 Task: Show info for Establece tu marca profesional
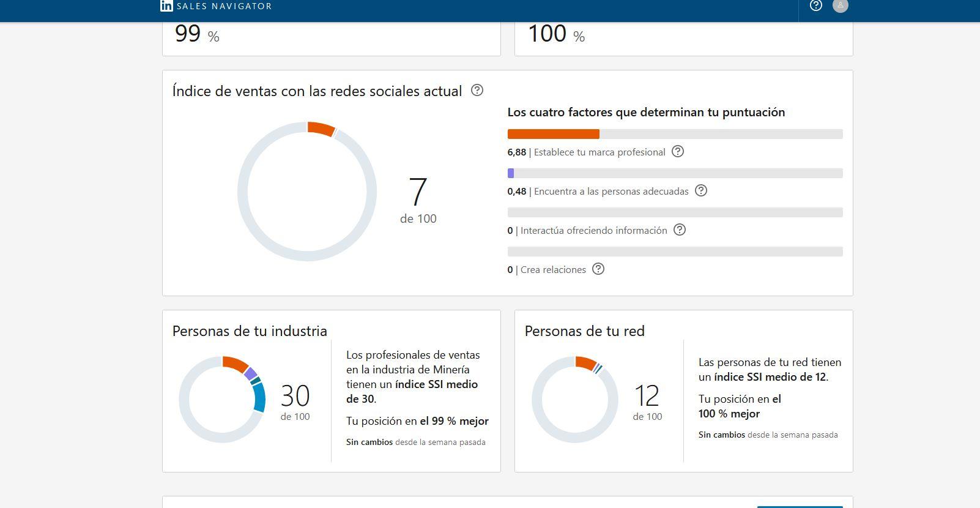coord(678,152)
